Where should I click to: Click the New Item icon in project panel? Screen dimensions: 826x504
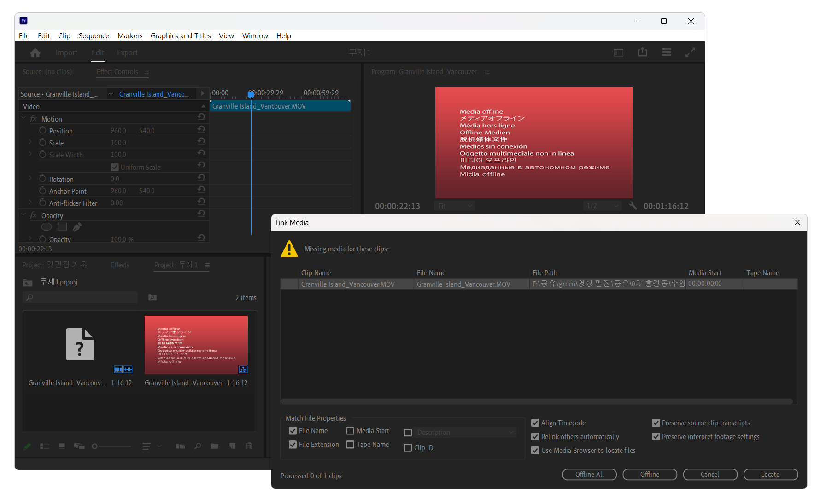click(232, 446)
